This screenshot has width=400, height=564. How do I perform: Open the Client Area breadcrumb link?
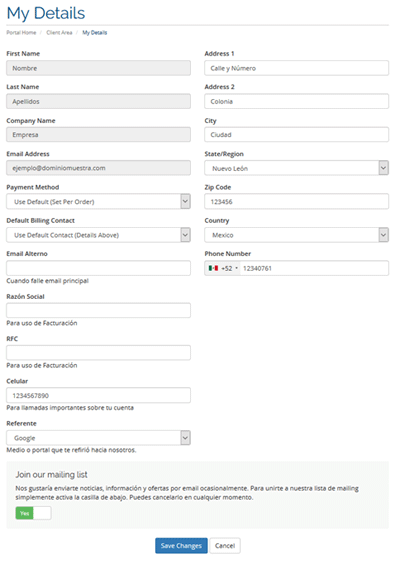(x=59, y=32)
